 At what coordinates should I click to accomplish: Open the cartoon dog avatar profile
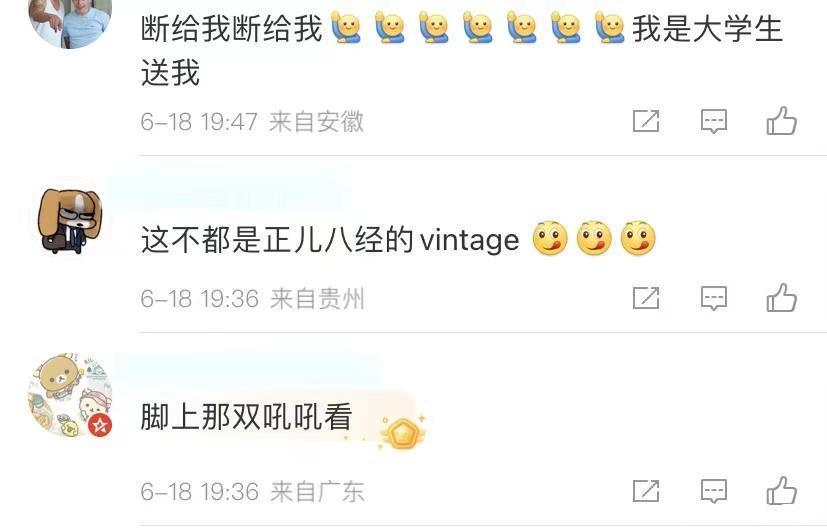[x=70, y=220]
